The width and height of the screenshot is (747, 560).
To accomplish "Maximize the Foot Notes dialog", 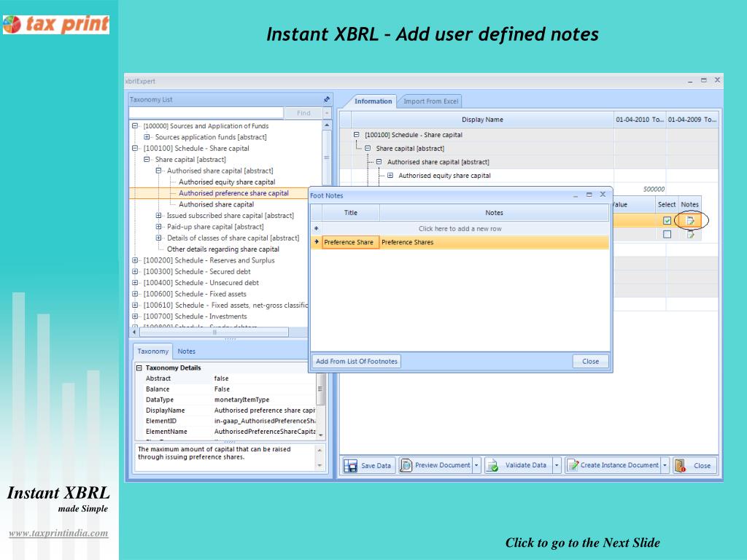I will (589, 195).
